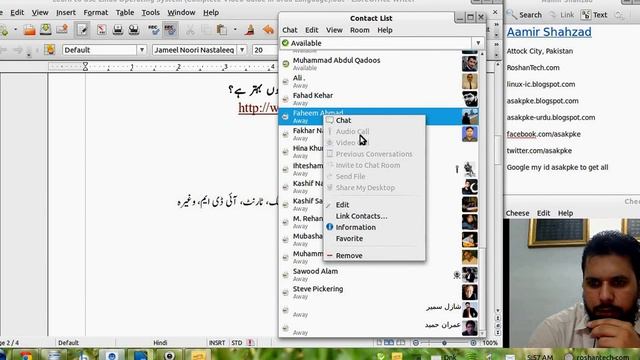Click the document modified indicator in status bar

coord(250,343)
